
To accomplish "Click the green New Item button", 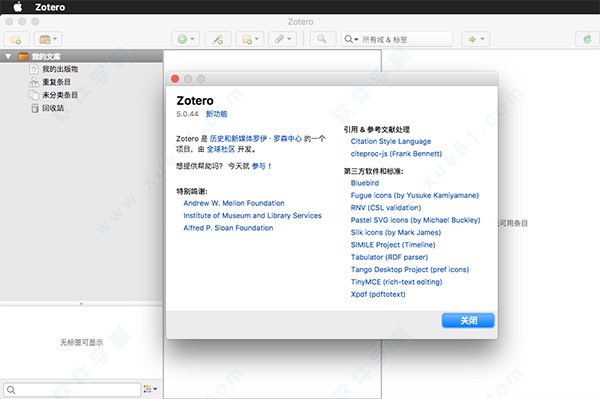I will click(x=186, y=39).
